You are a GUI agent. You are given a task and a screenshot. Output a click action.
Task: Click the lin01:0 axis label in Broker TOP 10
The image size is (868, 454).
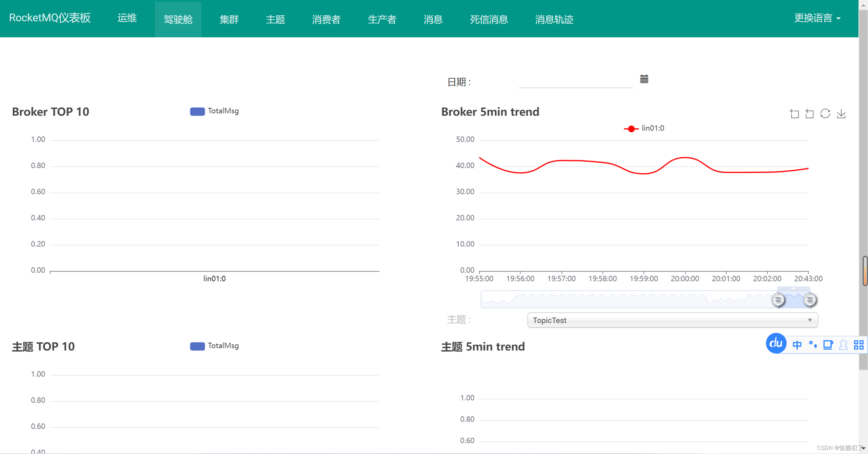tap(214, 279)
